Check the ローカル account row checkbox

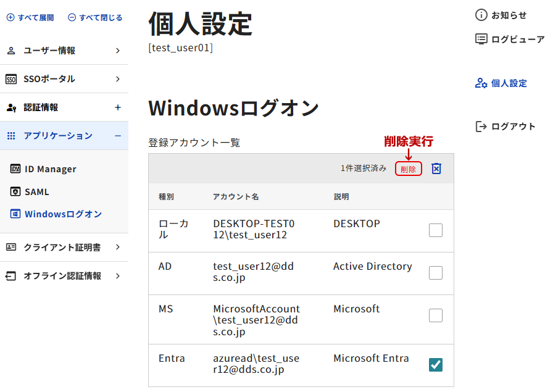point(436,230)
